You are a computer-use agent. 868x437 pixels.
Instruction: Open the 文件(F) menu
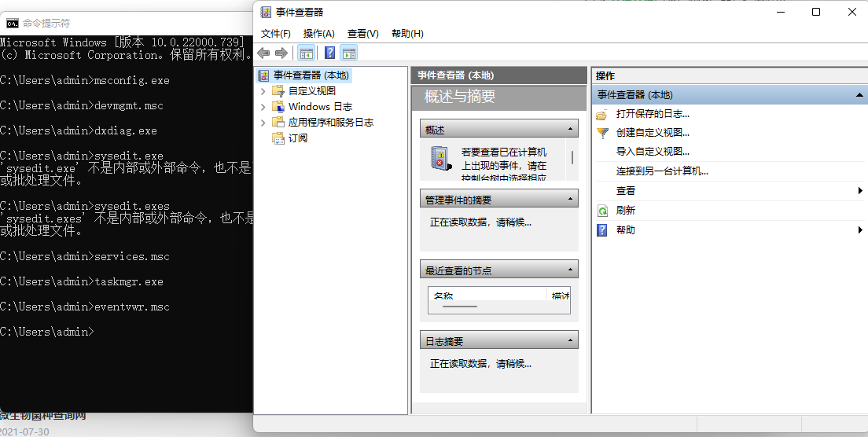[x=276, y=34]
